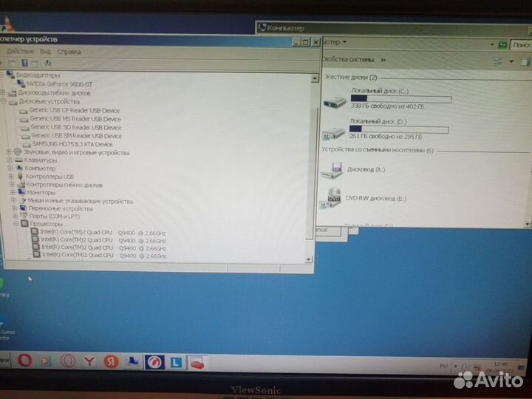Select the DVD RW дисковод (E:) icon
Image resolution: width=532 pixels, height=399 pixels.
331,198
